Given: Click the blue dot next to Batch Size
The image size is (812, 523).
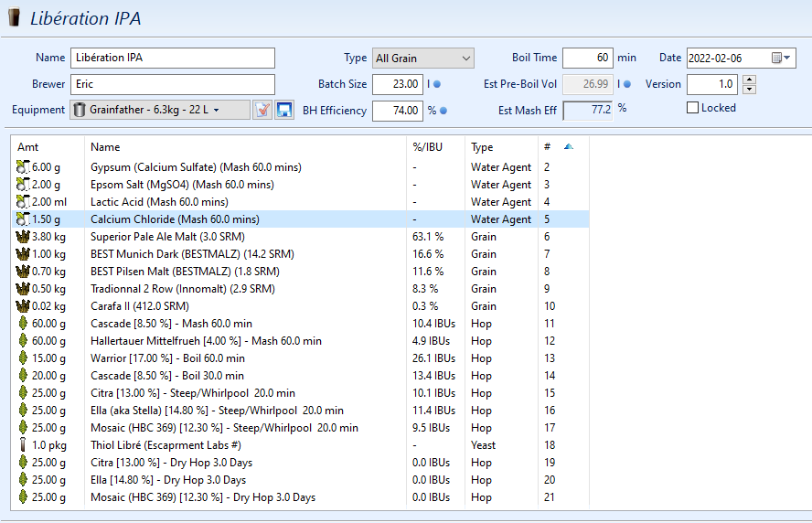Looking at the screenshot, I should point(437,84).
